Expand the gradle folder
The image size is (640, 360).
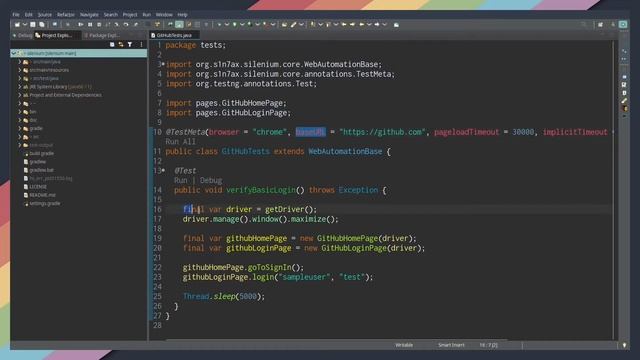coord(20,128)
